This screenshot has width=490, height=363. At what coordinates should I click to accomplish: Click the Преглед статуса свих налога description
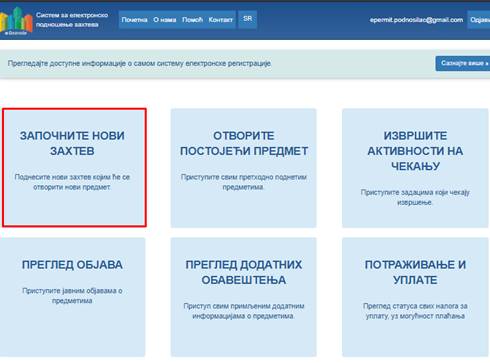click(415, 311)
